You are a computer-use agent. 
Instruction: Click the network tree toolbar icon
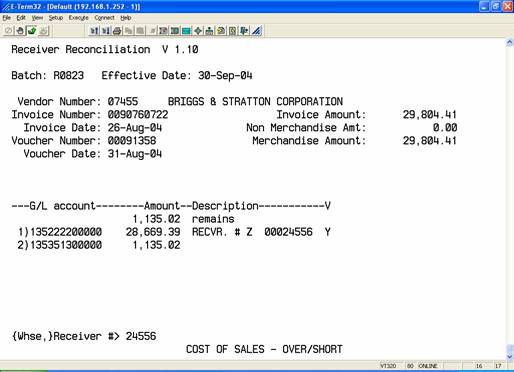click(209, 31)
